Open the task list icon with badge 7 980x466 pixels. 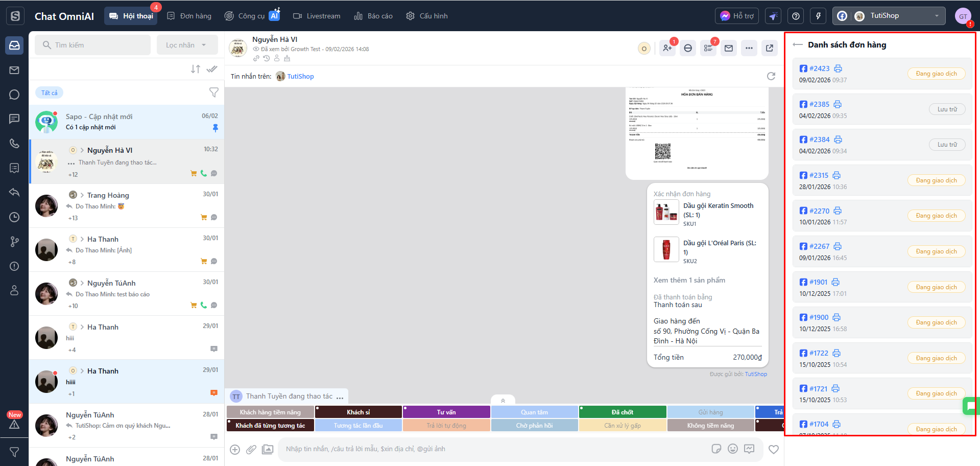708,48
